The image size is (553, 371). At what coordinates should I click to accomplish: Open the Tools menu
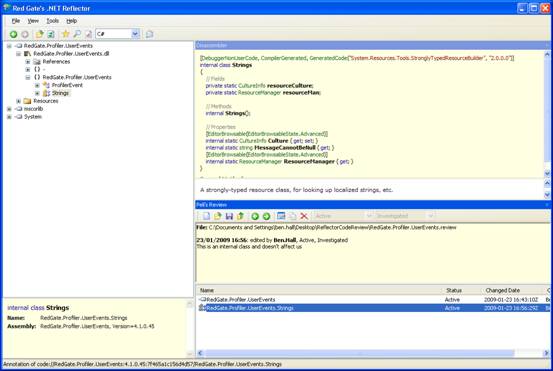[x=53, y=21]
